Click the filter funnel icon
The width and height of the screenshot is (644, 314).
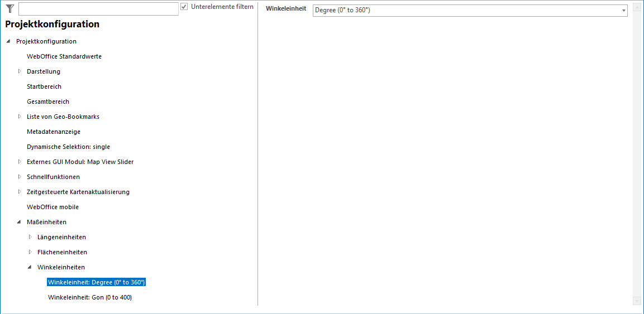[10, 8]
